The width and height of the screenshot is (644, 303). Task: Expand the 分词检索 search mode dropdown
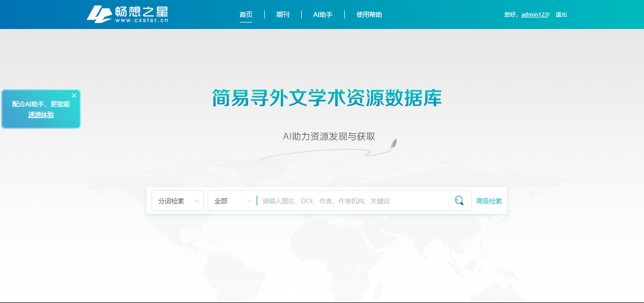tap(178, 201)
